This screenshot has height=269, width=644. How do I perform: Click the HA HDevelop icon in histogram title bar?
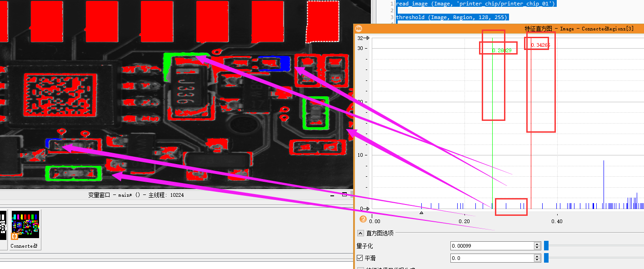pos(358,28)
